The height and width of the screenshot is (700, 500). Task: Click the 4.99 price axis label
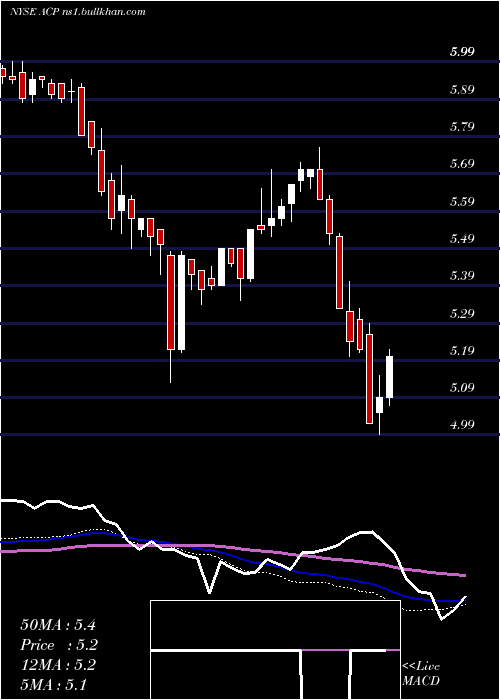[x=462, y=424]
